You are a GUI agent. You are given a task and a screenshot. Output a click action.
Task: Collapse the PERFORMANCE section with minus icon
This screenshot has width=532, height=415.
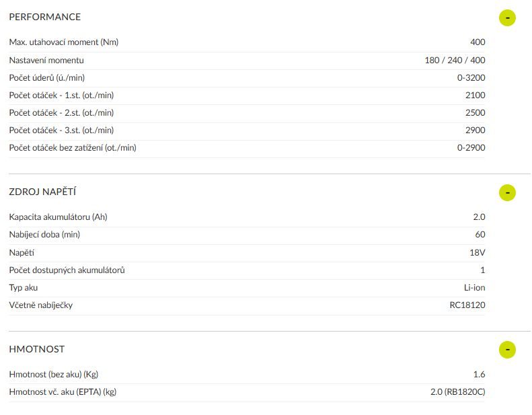point(507,17)
